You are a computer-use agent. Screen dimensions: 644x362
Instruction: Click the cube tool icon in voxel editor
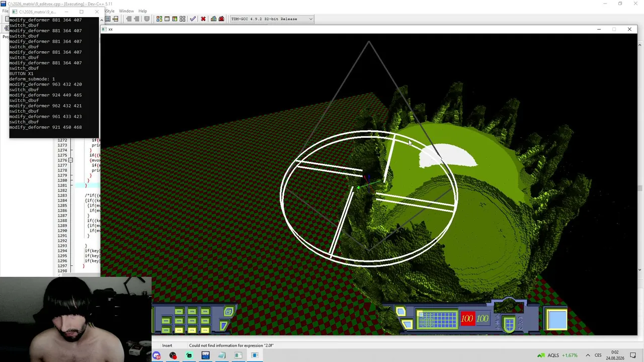click(229, 312)
